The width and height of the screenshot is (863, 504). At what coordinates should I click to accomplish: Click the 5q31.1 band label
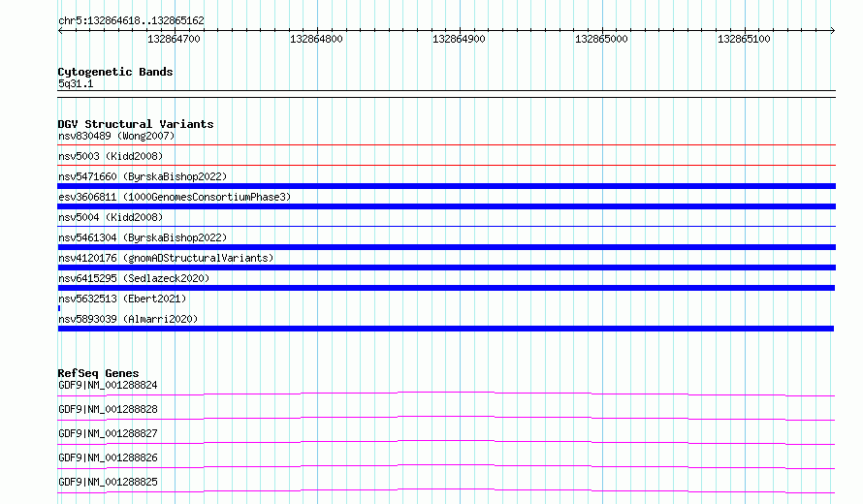[x=76, y=83]
